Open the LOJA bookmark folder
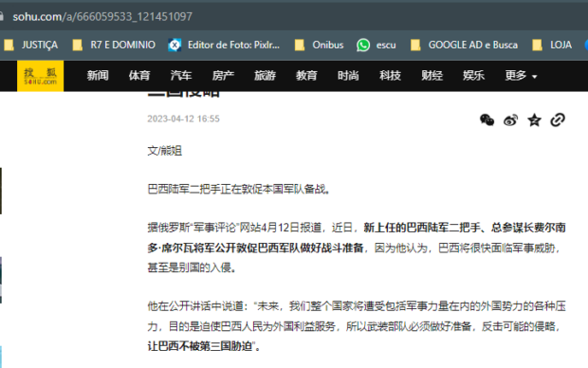588x368 pixels. coord(552,45)
